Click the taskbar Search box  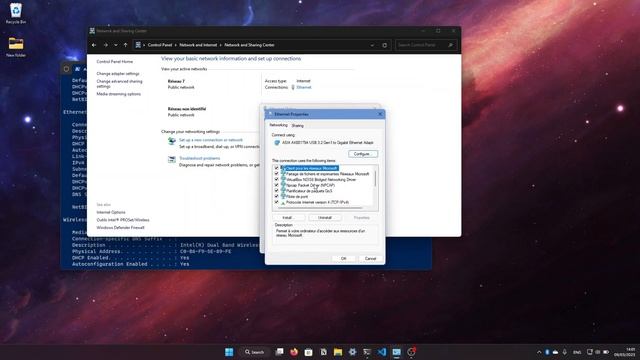(x=255, y=352)
